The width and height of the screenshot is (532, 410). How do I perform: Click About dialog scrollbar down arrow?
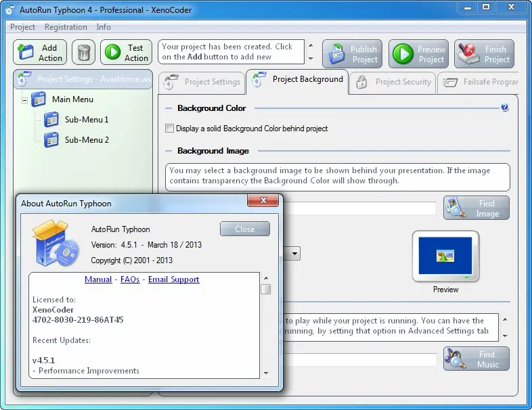click(x=266, y=373)
